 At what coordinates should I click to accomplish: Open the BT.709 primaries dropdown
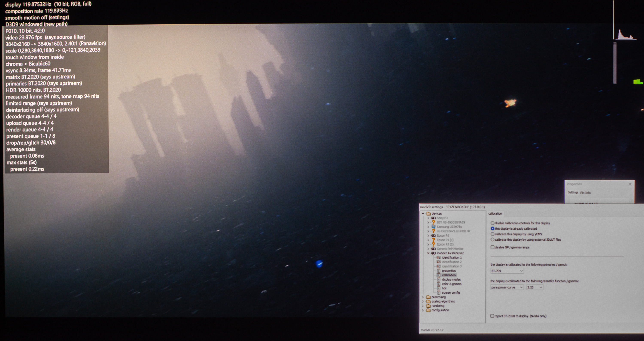(x=507, y=271)
